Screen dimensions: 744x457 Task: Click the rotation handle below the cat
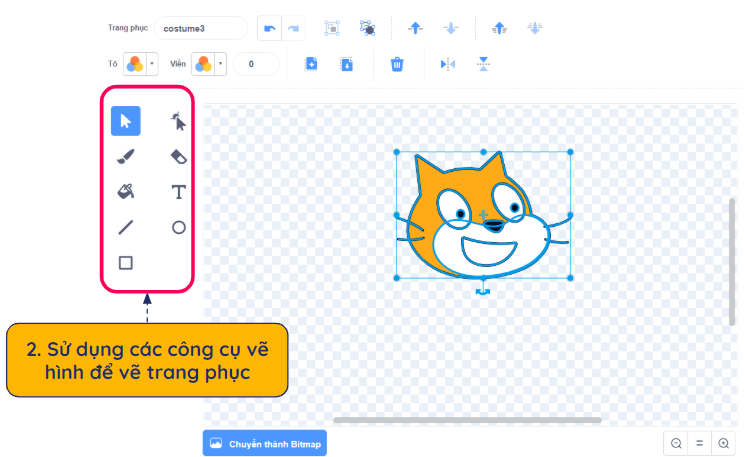coord(483,292)
